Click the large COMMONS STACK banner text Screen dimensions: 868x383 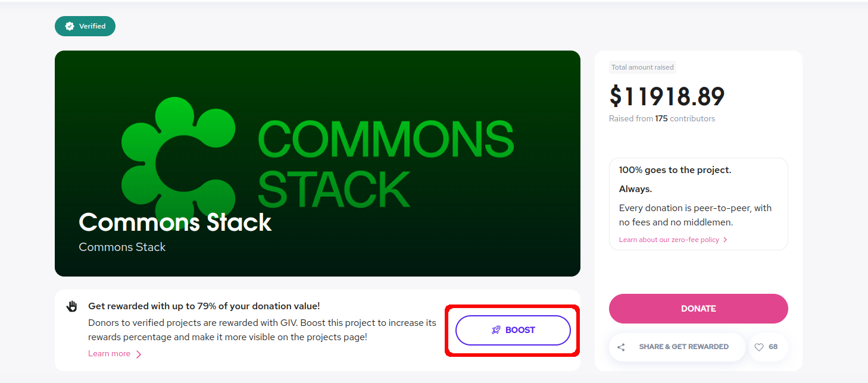(x=386, y=163)
